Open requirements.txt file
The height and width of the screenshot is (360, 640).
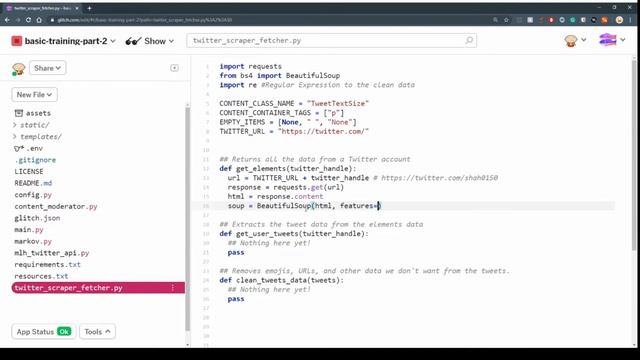pos(47,264)
